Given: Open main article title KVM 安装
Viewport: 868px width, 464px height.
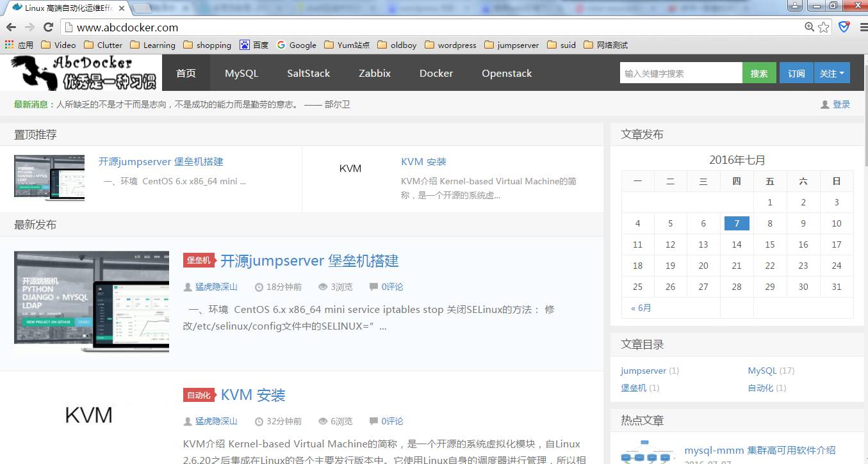Looking at the screenshot, I should [253, 395].
